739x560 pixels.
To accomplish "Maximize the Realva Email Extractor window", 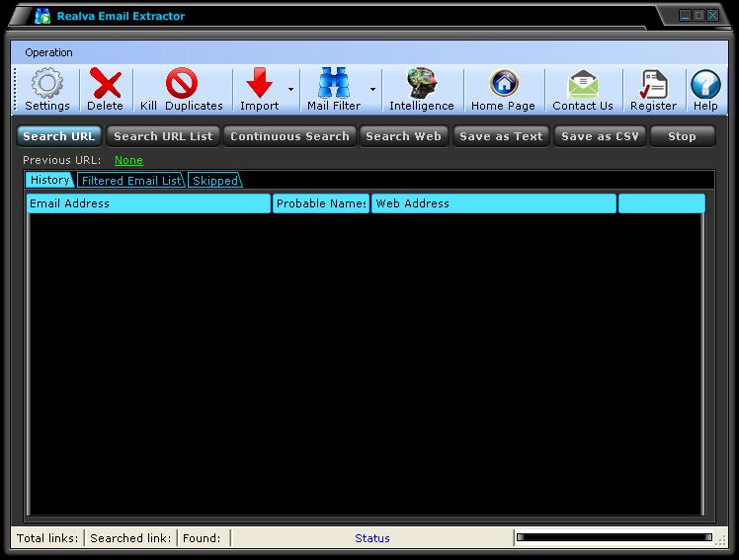I will (698, 16).
